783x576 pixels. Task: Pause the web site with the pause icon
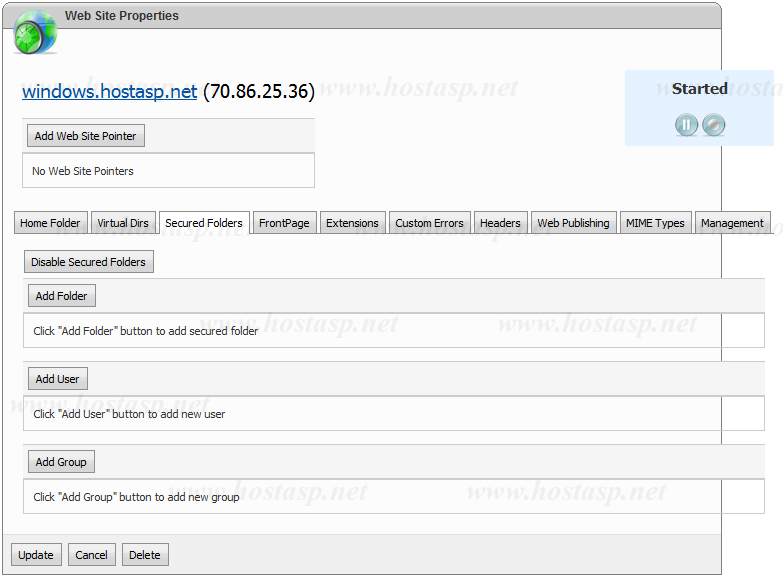pos(686,125)
